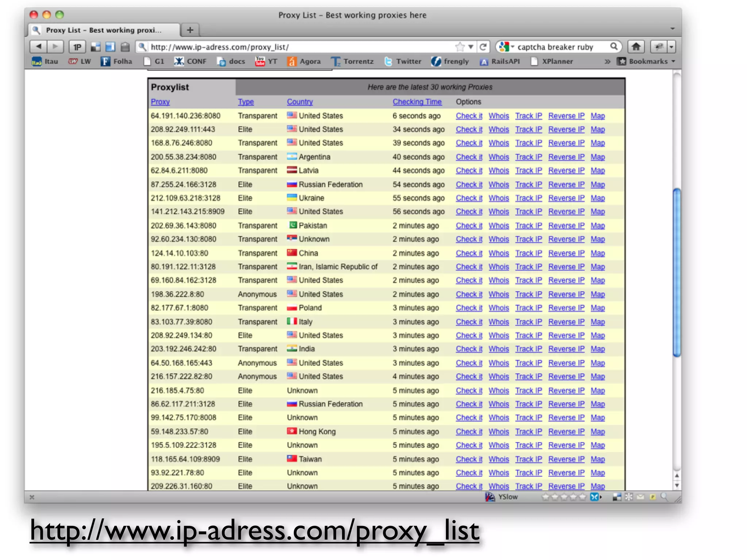This screenshot has width=747, height=560.
Task: Open the CONF bookmark
Action: coord(190,61)
